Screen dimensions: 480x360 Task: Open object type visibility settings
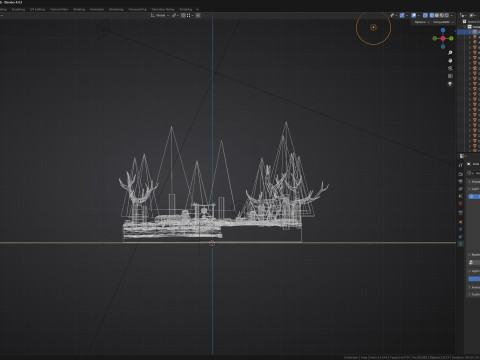(393, 15)
